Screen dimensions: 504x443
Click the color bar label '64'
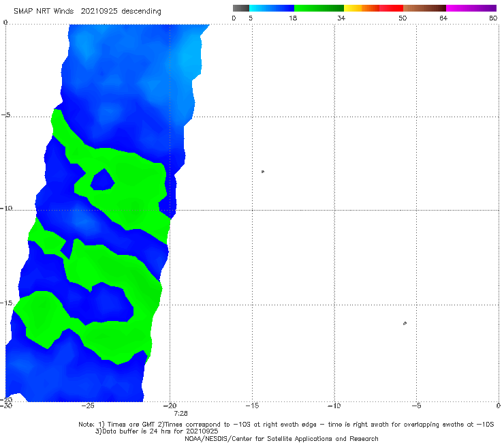click(443, 18)
